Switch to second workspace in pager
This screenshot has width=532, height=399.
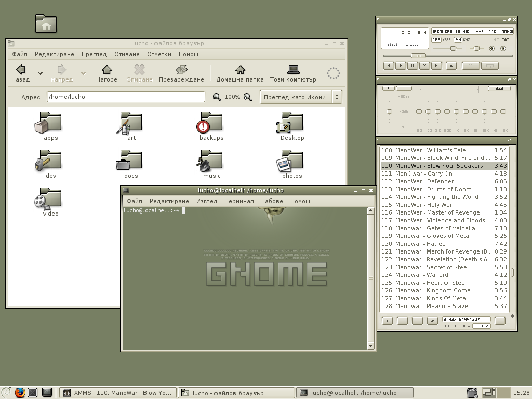point(504,393)
